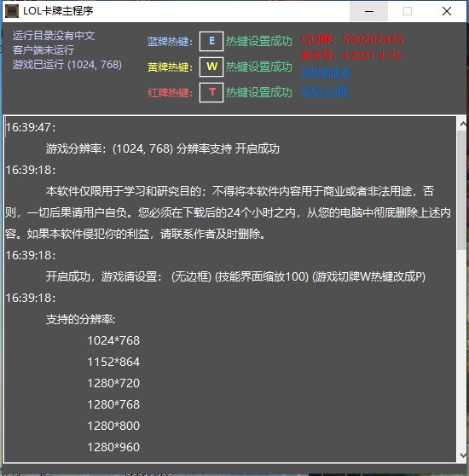
Task: Click the 1280*720 resolution entry
Action: [113, 383]
